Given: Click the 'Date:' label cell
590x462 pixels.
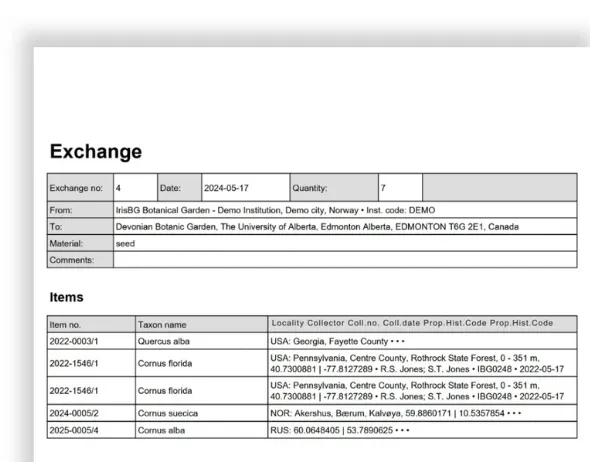Looking at the screenshot, I should 179,187.
